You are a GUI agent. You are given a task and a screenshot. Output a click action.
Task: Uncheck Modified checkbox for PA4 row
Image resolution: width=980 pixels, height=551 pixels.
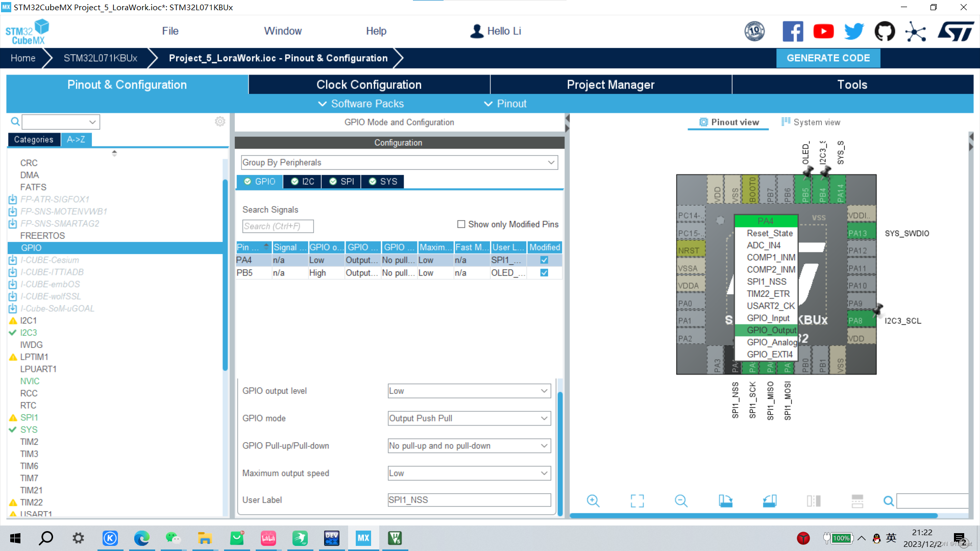[544, 260]
